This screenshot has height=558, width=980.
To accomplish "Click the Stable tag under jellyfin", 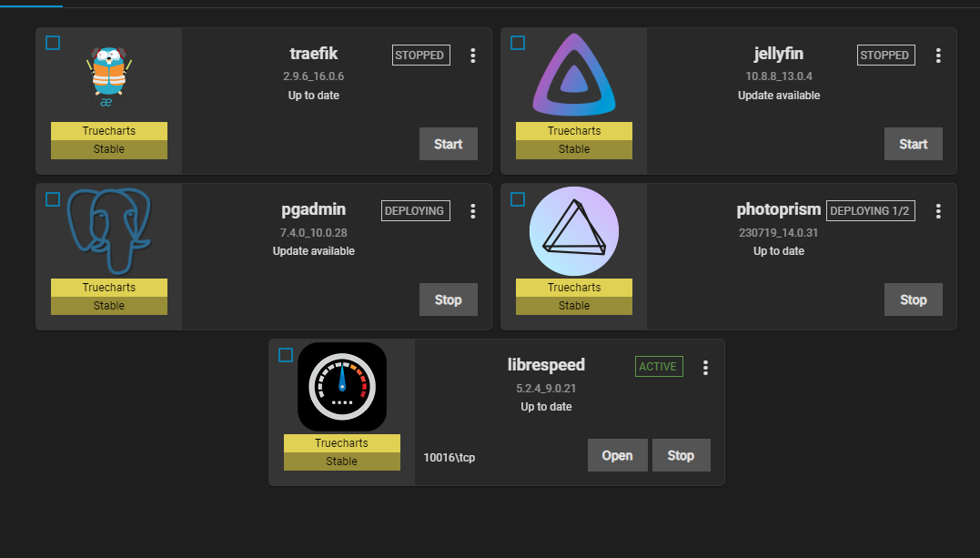I will click(574, 149).
